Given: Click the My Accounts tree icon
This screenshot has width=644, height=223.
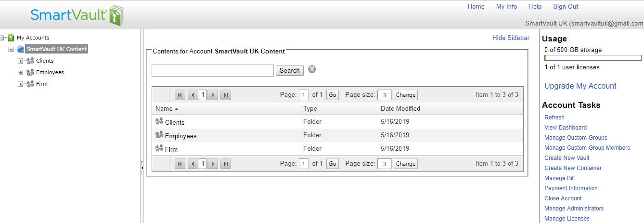Looking at the screenshot, I should [11, 38].
